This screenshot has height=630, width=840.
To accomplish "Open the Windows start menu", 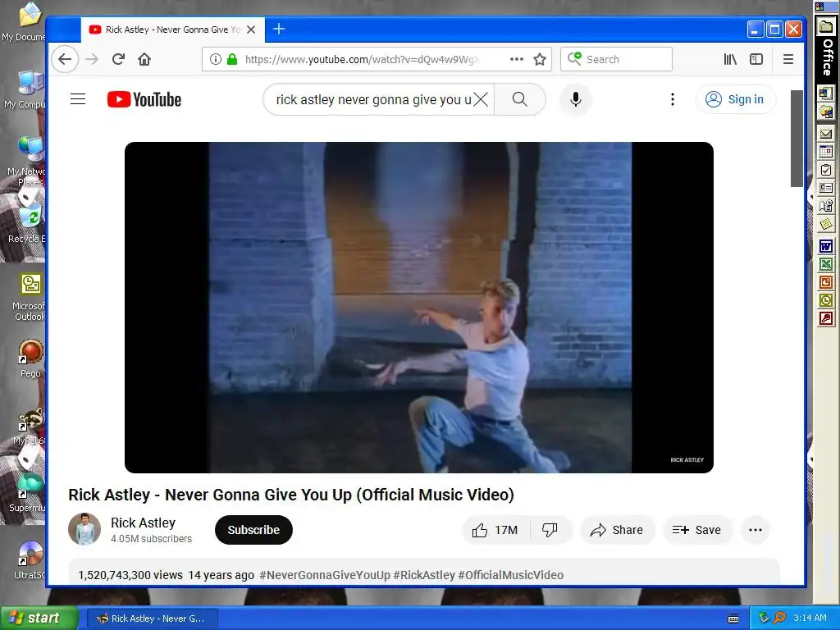I will pyautogui.click(x=39, y=619).
